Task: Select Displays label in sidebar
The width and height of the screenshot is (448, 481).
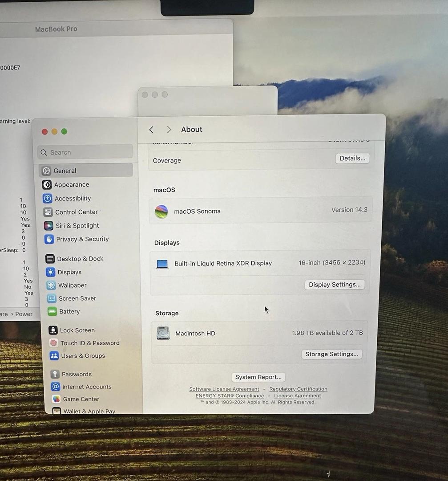Action: tap(69, 272)
